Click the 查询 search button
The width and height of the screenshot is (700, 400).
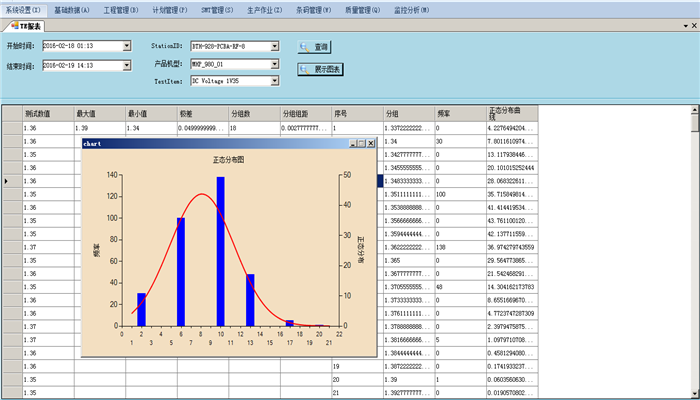(x=315, y=47)
